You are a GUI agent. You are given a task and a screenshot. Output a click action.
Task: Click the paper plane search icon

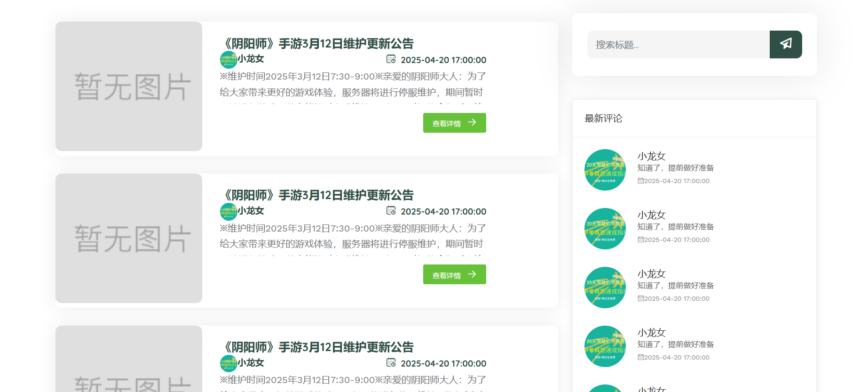click(786, 44)
